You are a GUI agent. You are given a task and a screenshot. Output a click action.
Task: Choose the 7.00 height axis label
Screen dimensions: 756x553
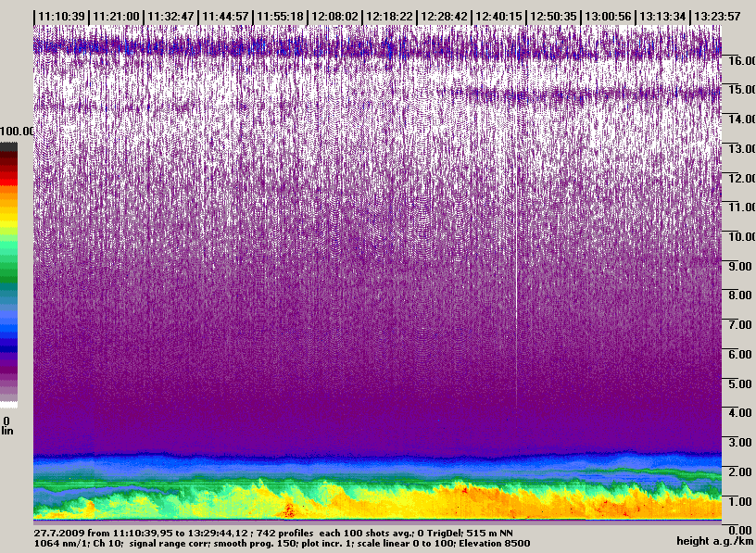(x=740, y=324)
